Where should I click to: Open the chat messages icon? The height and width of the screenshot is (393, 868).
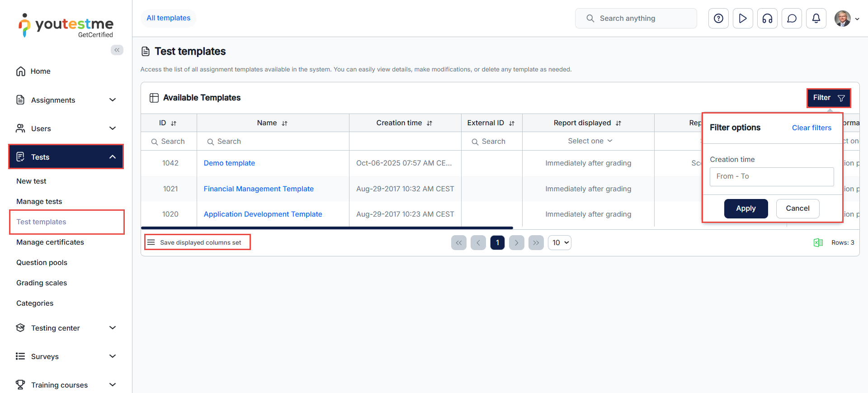[792, 19]
